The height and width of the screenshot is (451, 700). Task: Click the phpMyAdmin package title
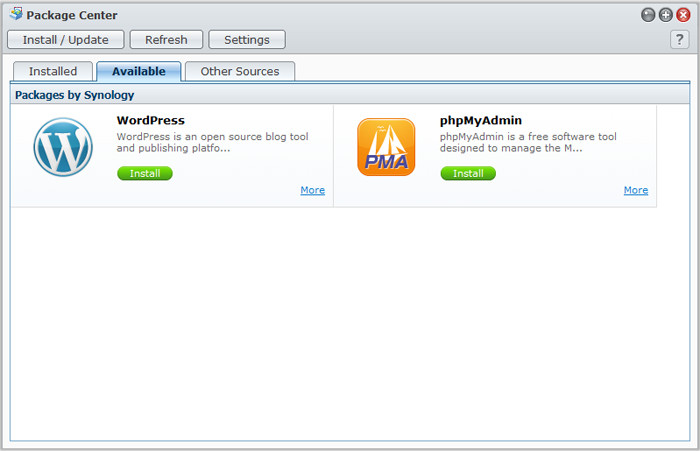coord(481,121)
